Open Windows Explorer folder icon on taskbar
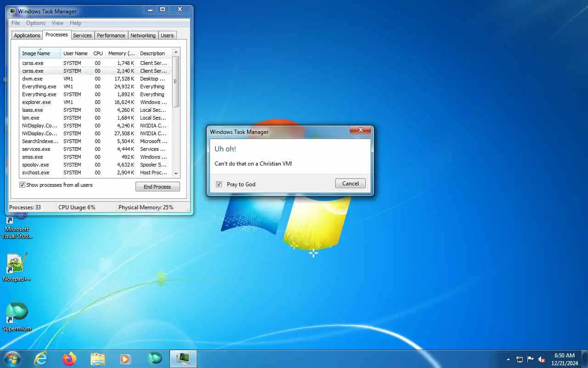The width and height of the screenshot is (588, 368). coord(98,359)
